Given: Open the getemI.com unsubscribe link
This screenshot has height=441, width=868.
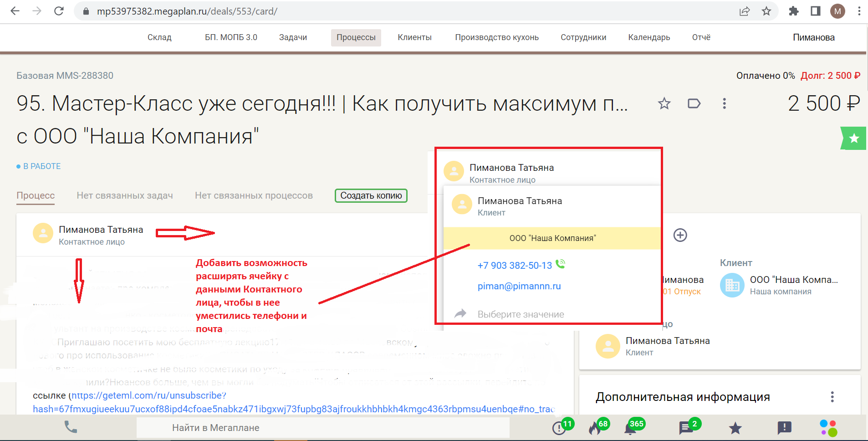Looking at the screenshot, I should [x=293, y=402].
